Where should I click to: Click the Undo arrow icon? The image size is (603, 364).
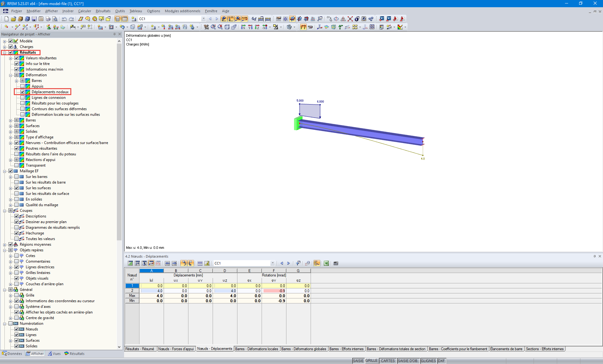pos(64,19)
